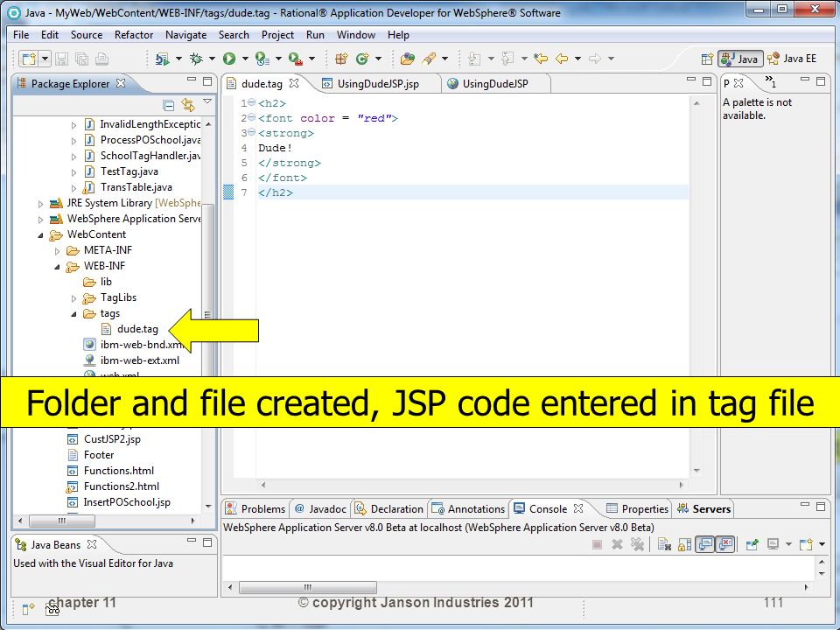The height and width of the screenshot is (630, 840).
Task: Close the dude.tag editor tab
Action: pyautogui.click(x=294, y=83)
